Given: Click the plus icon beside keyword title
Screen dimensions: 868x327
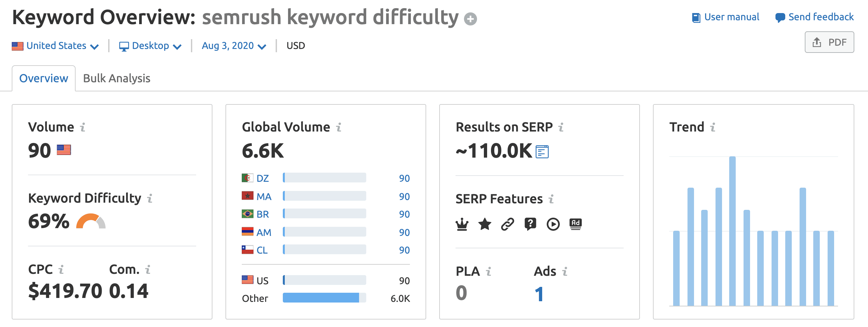Looking at the screenshot, I should click(470, 19).
